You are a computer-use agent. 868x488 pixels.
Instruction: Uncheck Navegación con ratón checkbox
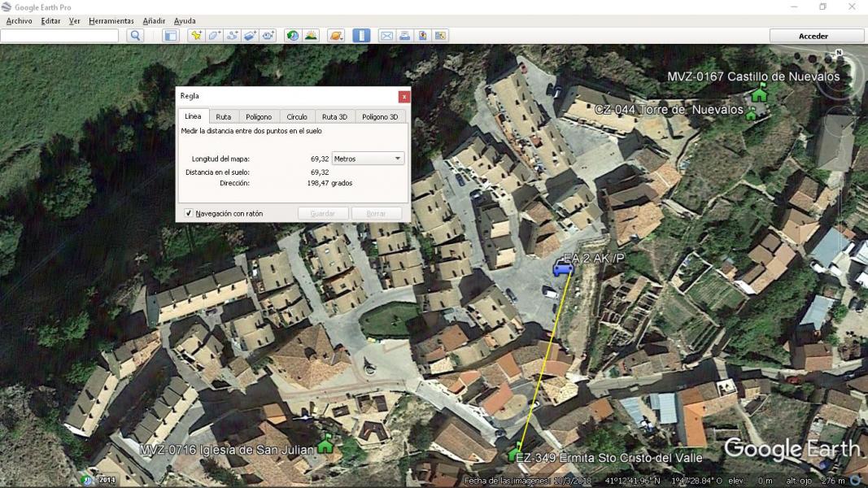(x=189, y=213)
